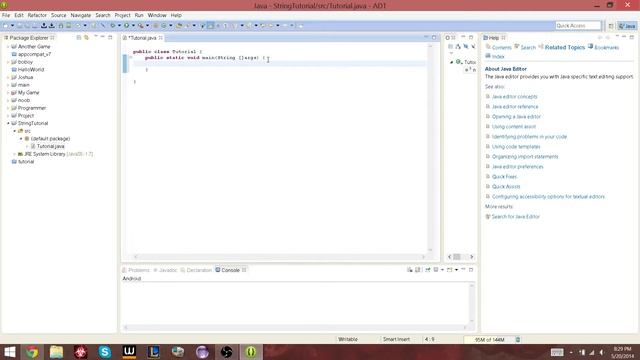
Task: Click Smart Insert in status bar
Action: coord(396,339)
